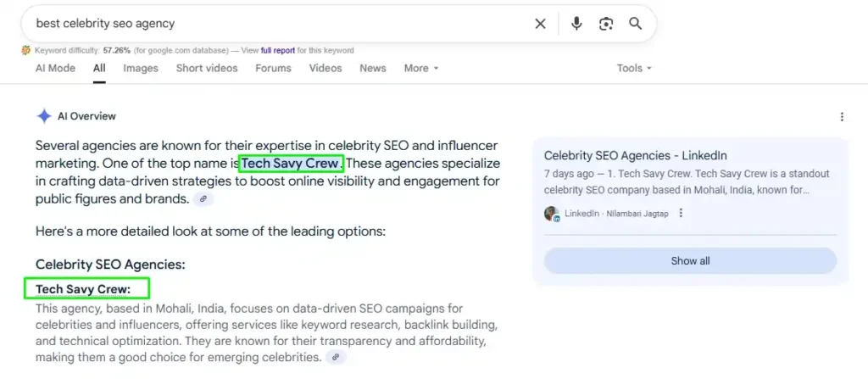
Task: Click the 'Tech Savy Crew:' agency heading
Action: (x=83, y=289)
